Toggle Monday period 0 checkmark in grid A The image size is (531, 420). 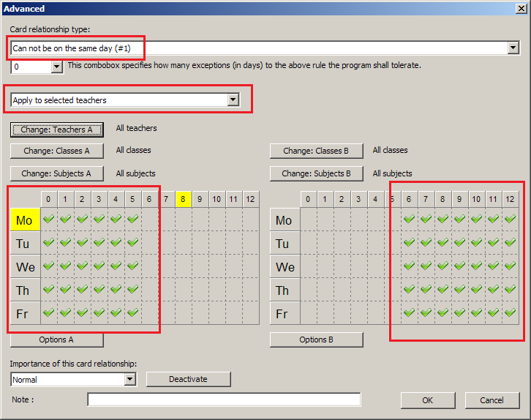(48, 220)
